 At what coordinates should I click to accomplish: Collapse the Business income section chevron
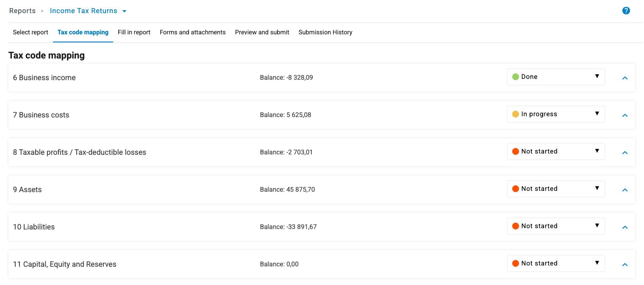coord(625,78)
